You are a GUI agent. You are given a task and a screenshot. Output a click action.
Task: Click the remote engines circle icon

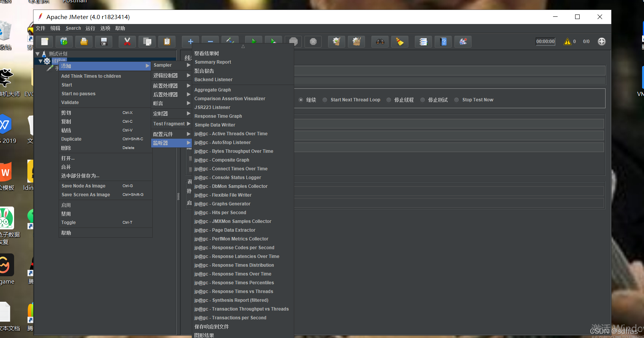click(601, 42)
